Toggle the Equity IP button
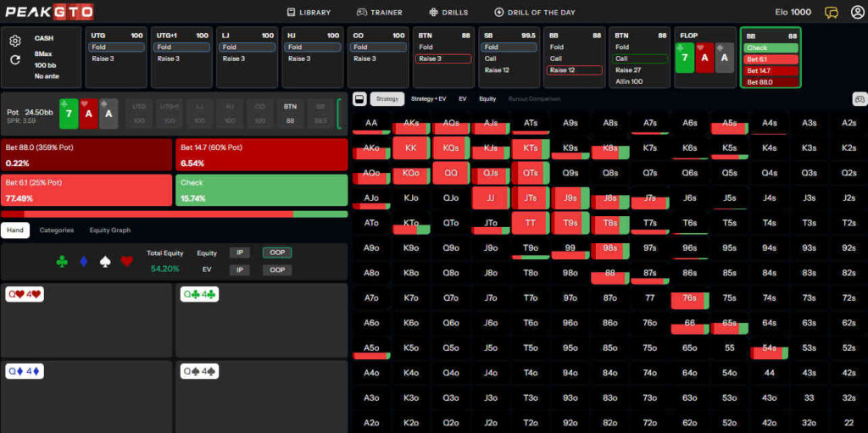 coord(241,253)
